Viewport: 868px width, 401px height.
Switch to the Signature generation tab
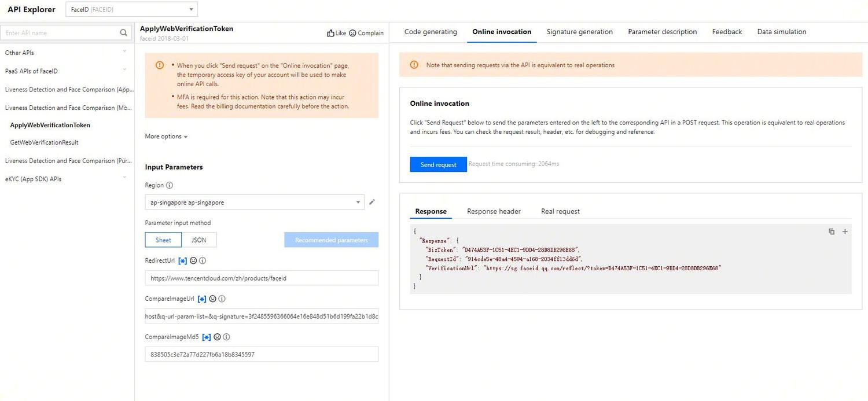tap(579, 32)
